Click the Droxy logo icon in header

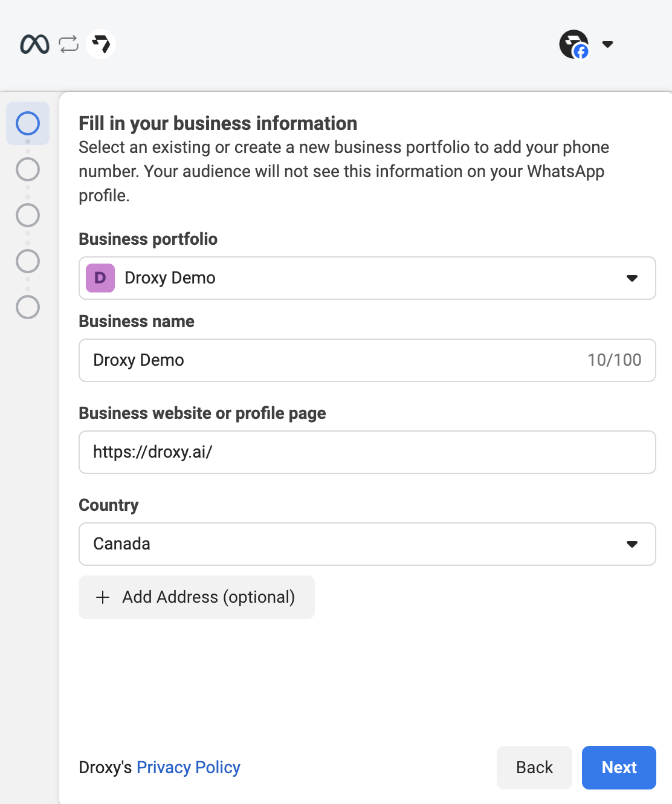(101, 44)
